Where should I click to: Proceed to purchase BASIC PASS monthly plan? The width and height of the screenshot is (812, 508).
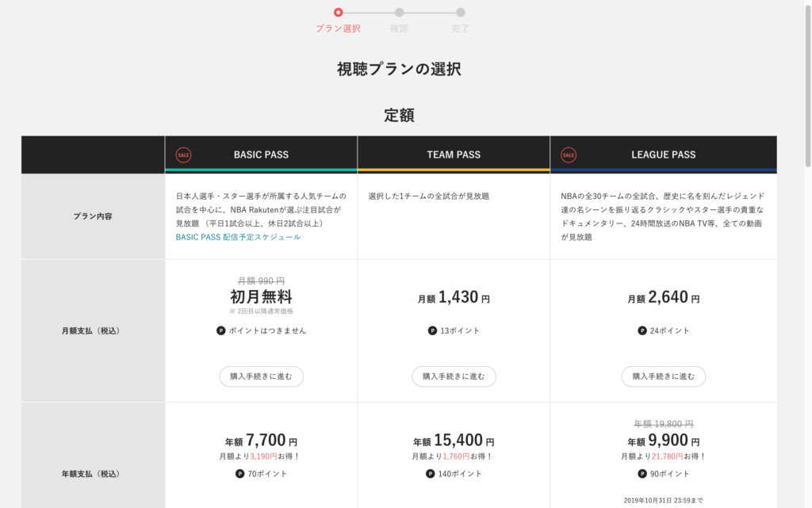tap(262, 376)
